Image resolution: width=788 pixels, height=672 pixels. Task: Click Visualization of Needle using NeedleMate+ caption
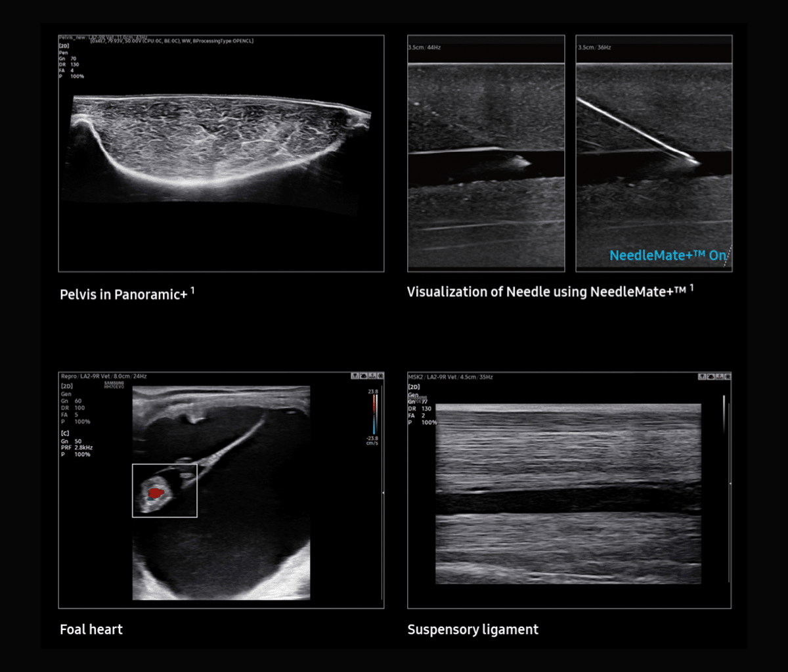pyautogui.click(x=546, y=292)
